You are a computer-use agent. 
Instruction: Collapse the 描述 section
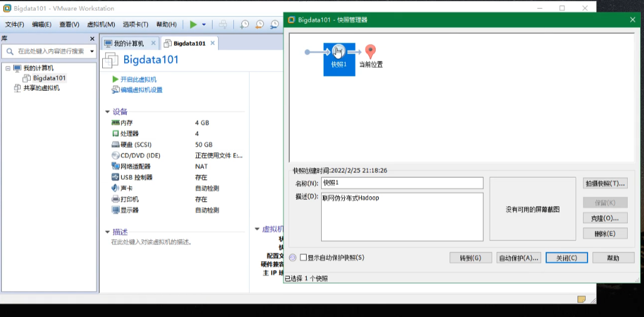(x=108, y=232)
